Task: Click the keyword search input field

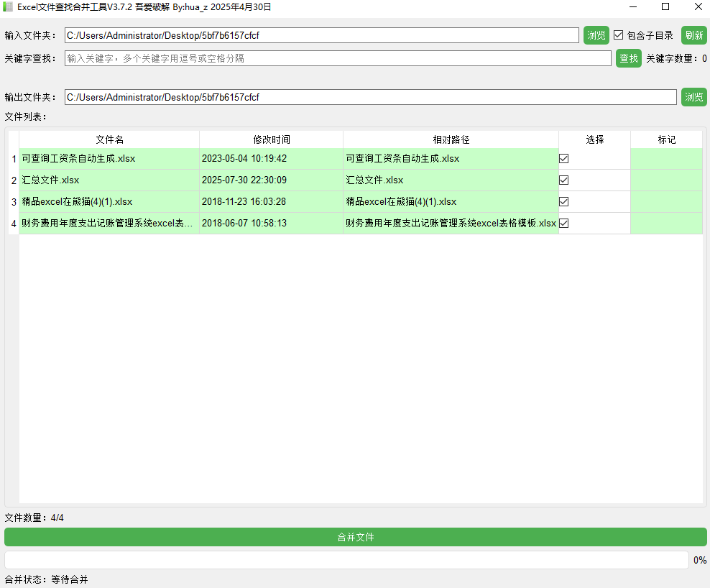Action: click(338, 58)
